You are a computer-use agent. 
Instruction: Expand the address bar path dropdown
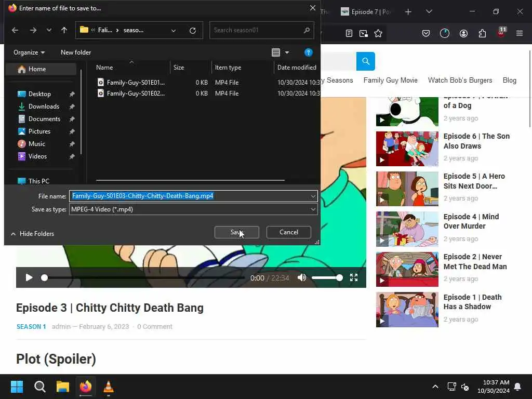click(174, 31)
